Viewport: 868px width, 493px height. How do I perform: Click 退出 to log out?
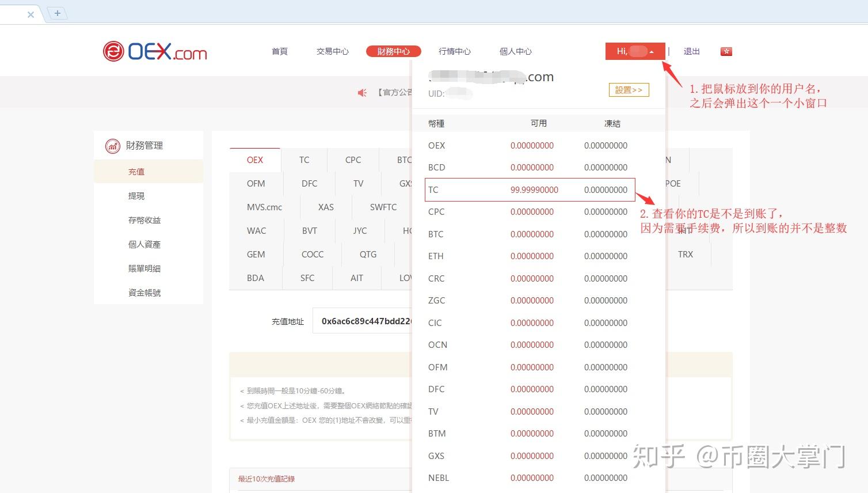[691, 51]
